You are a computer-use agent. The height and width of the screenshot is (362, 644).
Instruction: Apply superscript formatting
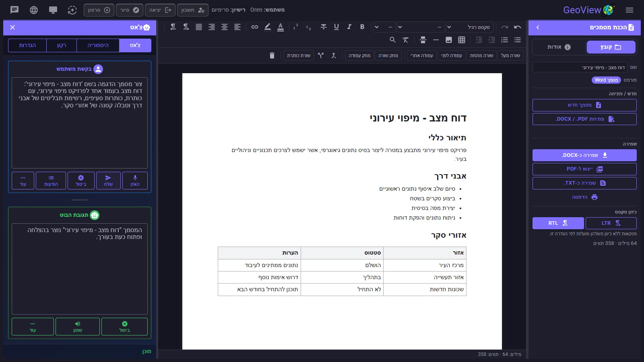[x=296, y=27]
